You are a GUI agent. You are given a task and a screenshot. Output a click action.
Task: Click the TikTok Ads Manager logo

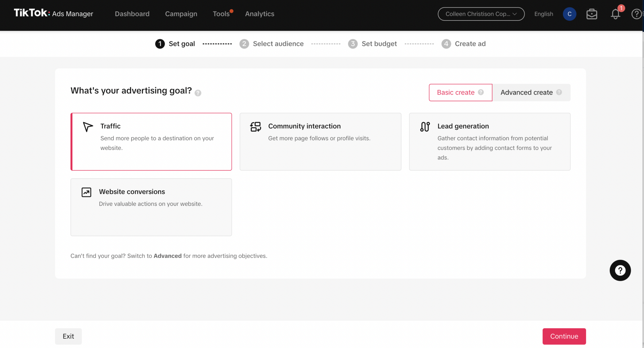click(53, 13)
